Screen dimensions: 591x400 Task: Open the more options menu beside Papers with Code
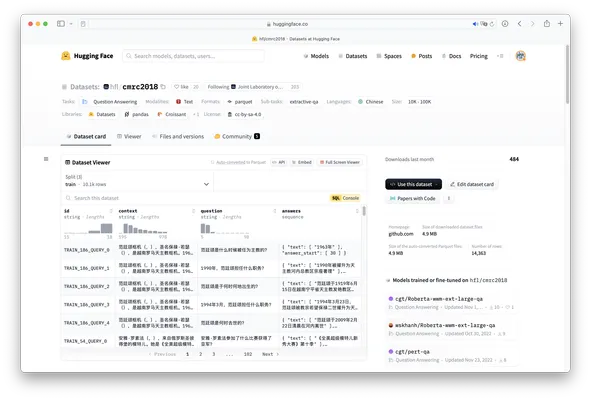tap(449, 198)
